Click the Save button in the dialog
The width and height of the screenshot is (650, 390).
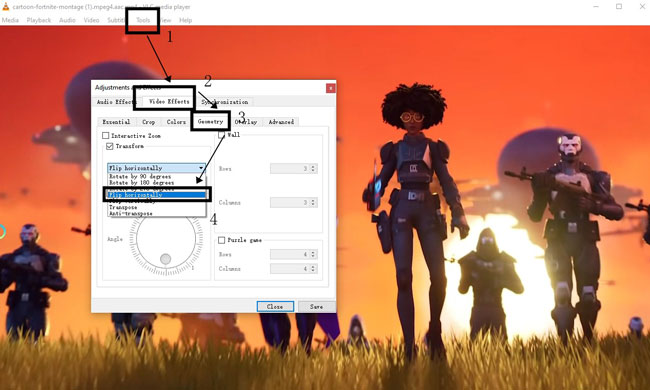point(316,307)
